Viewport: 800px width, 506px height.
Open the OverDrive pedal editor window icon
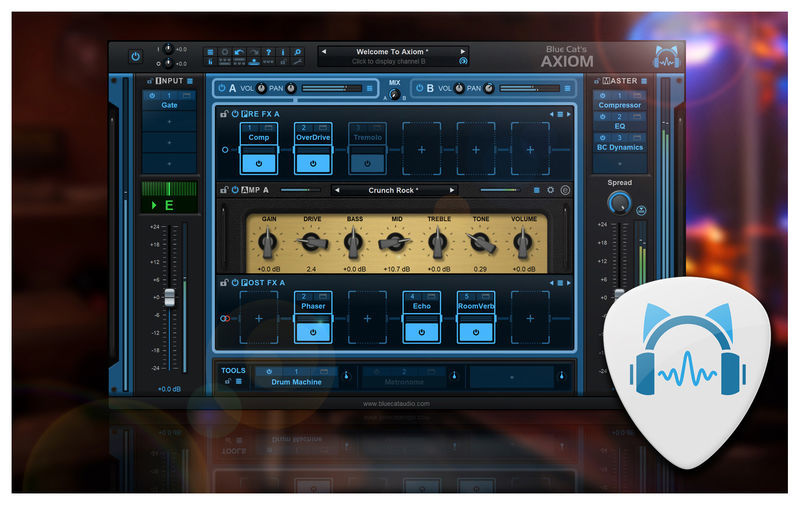tap(323, 128)
